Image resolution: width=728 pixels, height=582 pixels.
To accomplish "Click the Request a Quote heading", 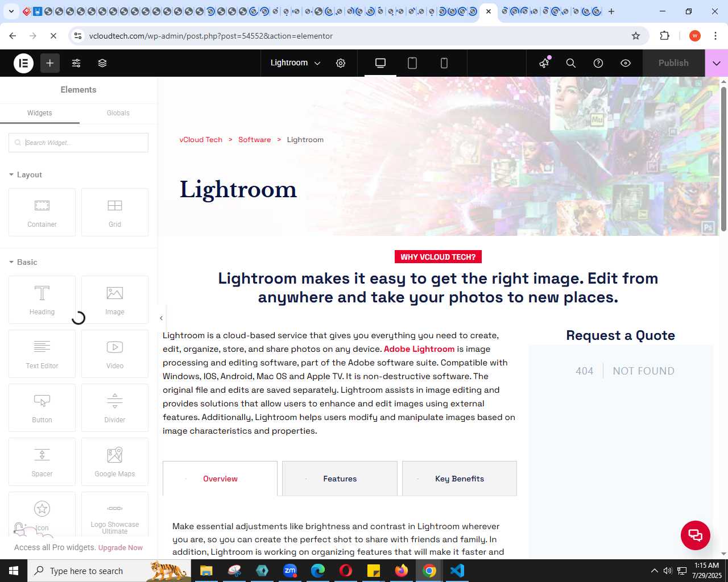I will pos(621,335).
